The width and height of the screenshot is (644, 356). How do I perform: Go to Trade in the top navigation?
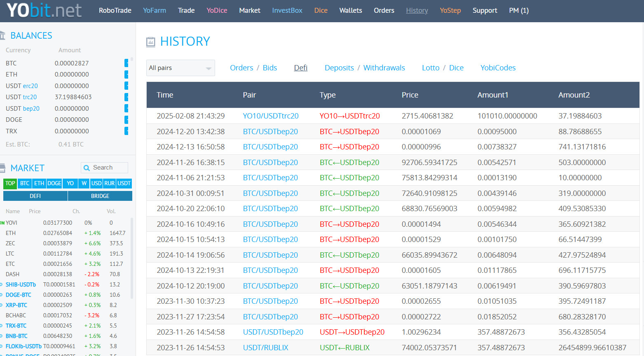186,10
